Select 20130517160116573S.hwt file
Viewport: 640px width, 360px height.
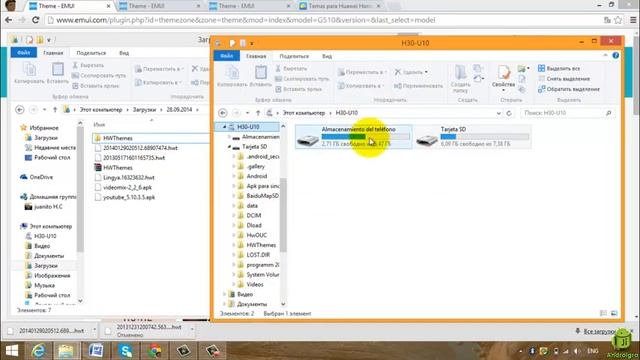click(x=133, y=158)
